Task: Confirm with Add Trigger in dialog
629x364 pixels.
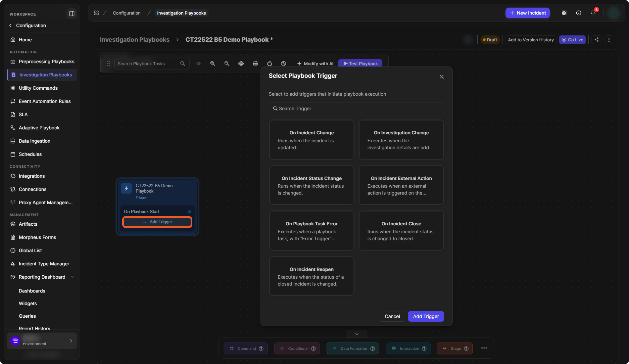Action: click(x=426, y=316)
